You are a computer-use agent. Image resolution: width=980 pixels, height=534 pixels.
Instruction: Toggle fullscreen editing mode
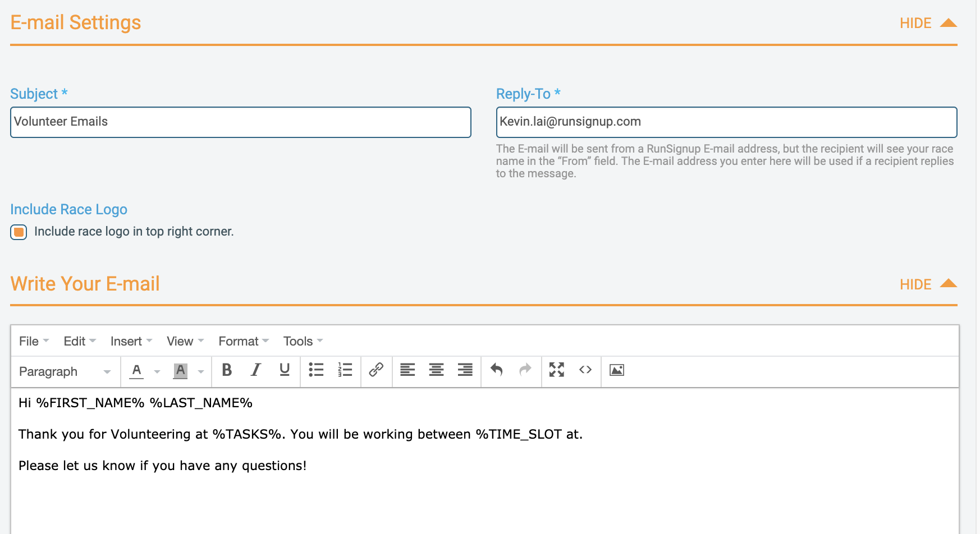tap(556, 370)
